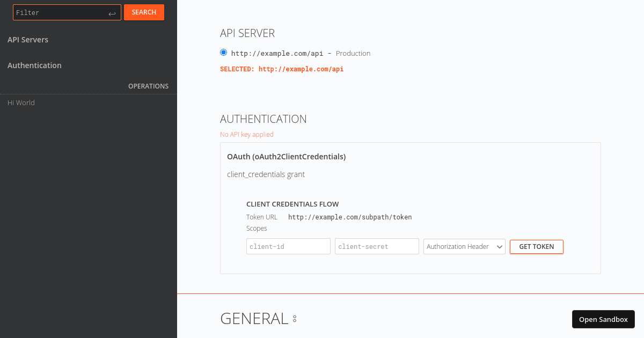The image size is (644, 338).
Task: Click the GET TOKEN button
Action: (536, 246)
